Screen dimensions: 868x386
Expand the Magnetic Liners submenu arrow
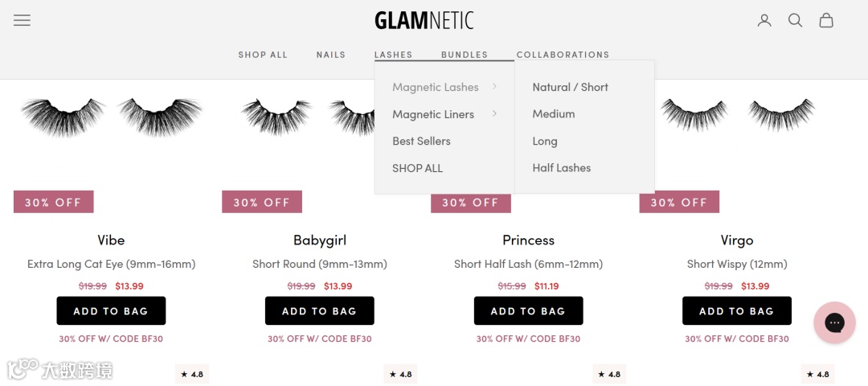click(x=494, y=113)
